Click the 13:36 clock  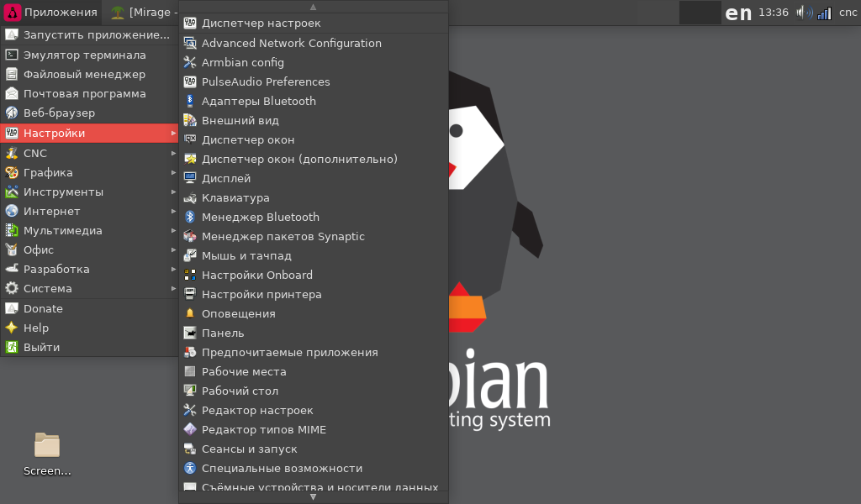click(x=774, y=13)
